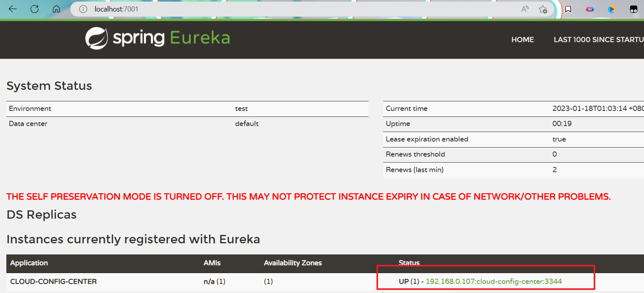644x293 pixels.
Task: Click the 'AMIs' column header
Action: pos(212,263)
